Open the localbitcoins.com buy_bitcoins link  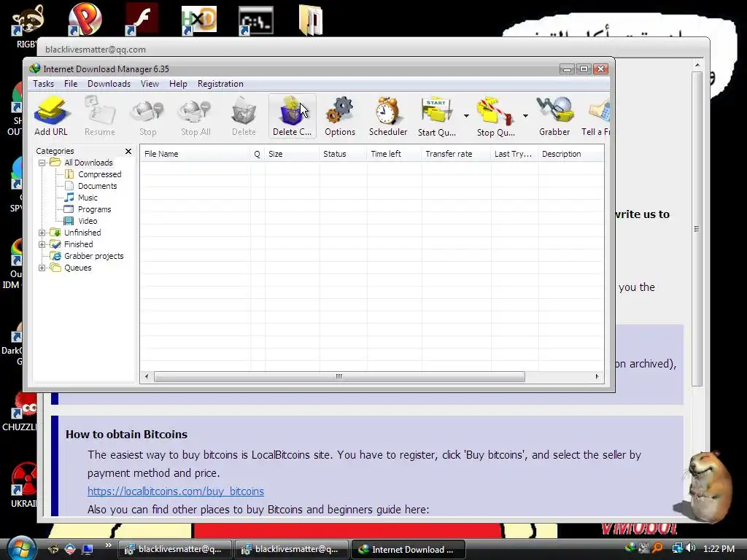(176, 491)
